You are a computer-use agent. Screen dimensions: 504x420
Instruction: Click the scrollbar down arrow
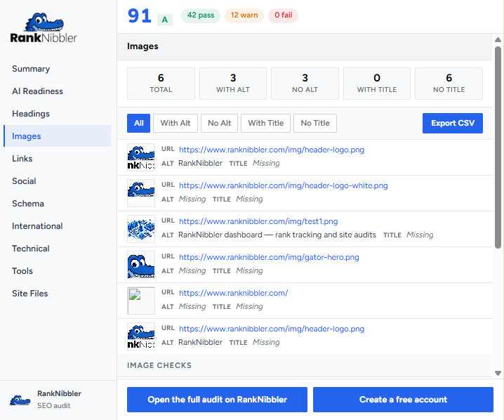(x=498, y=374)
